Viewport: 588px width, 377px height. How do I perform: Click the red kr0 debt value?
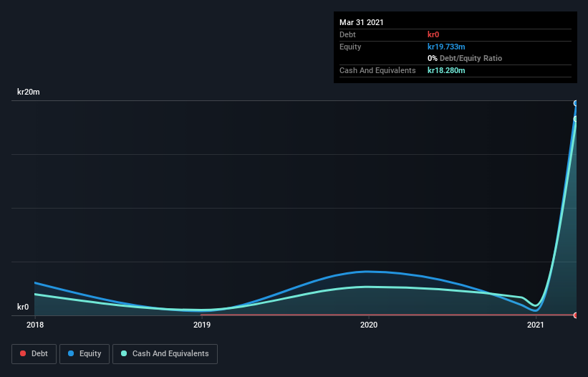[x=433, y=34]
